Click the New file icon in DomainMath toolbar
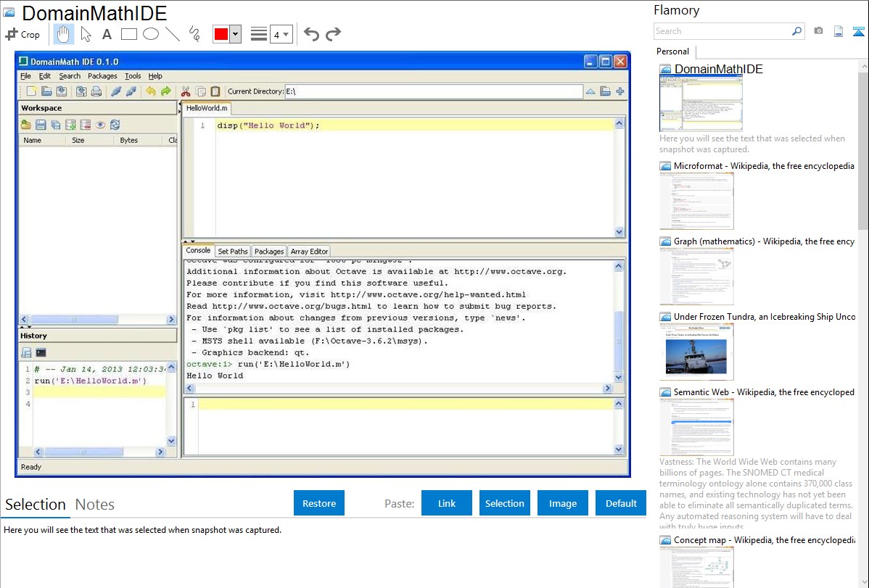Image resolution: width=869 pixels, height=588 pixels. pyautogui.click(x=31, y=91)
